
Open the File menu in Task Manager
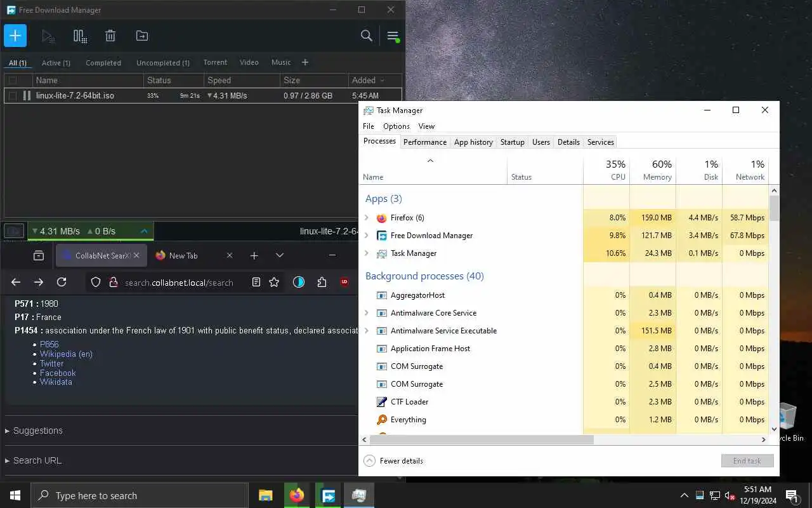click(x=369, y=126)
